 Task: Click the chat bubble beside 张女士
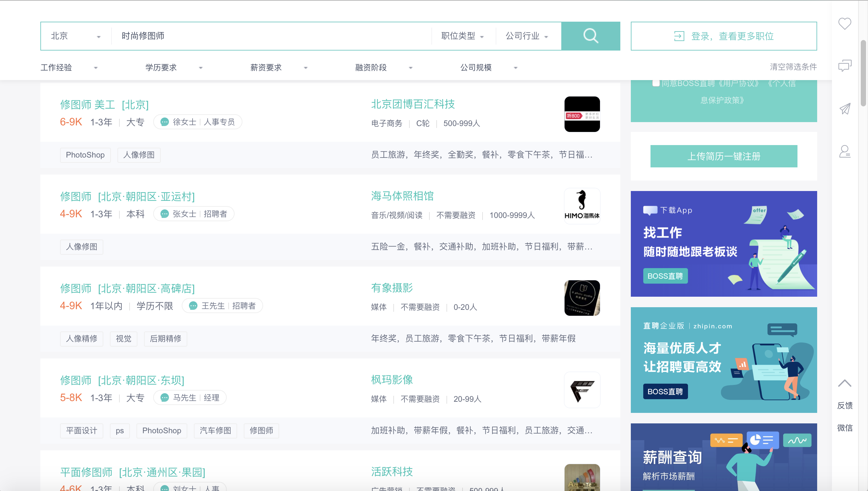coord(164,214)
